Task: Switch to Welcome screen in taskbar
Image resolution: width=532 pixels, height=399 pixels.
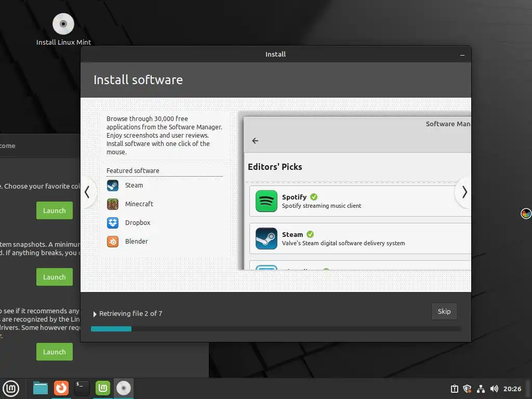Action: pos(102,388)
